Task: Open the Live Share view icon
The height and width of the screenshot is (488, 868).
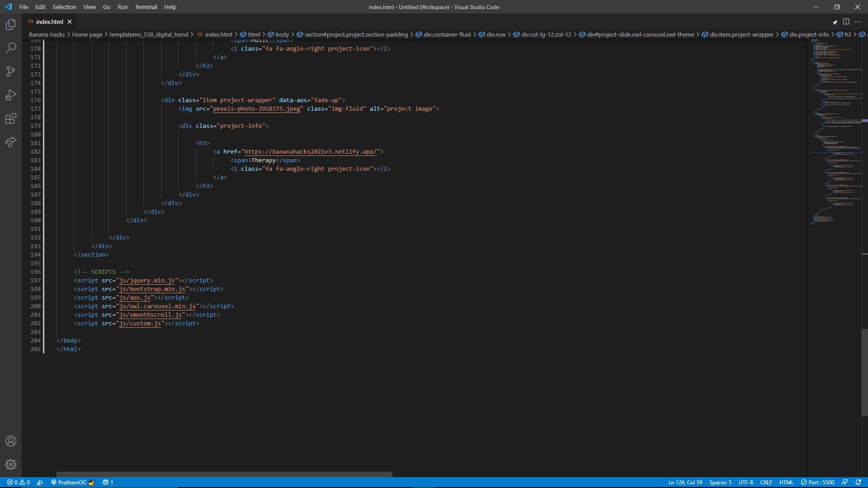Action: click(11, 142)
